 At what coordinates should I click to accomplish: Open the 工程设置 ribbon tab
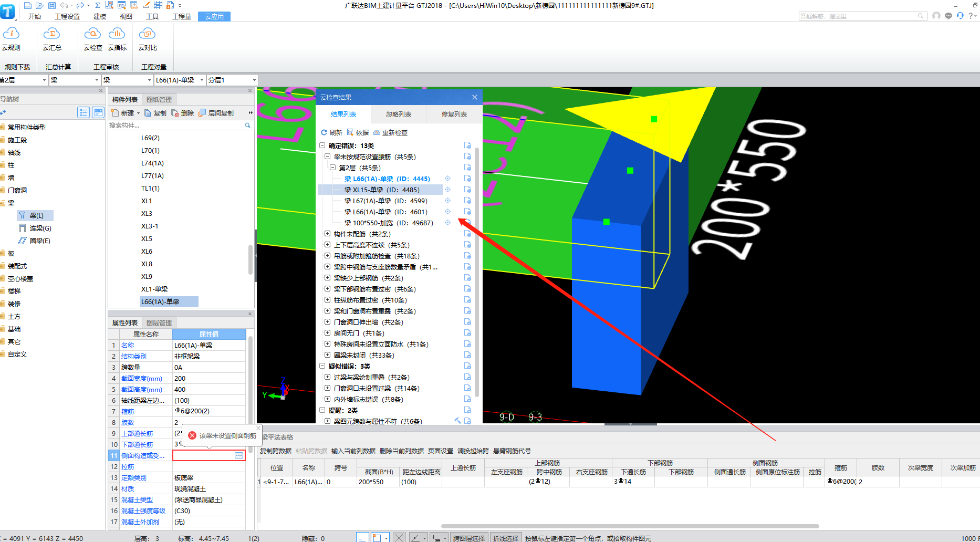[67, 16]
